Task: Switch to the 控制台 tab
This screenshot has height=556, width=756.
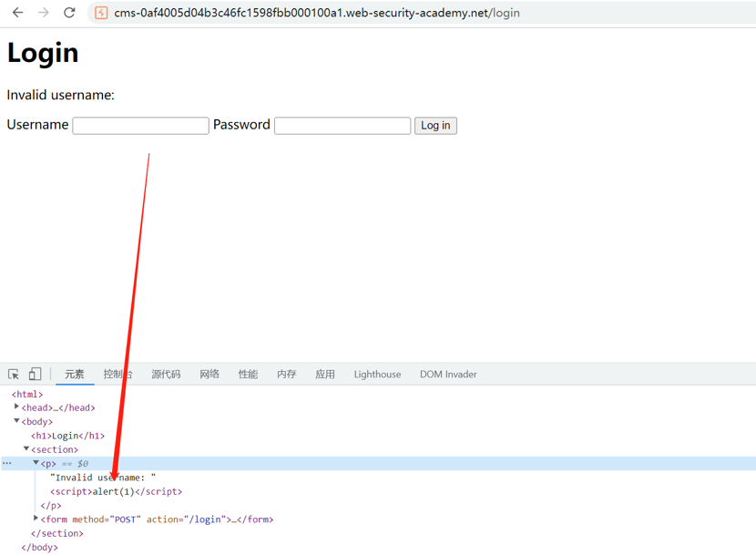Action: coord(117,374)
